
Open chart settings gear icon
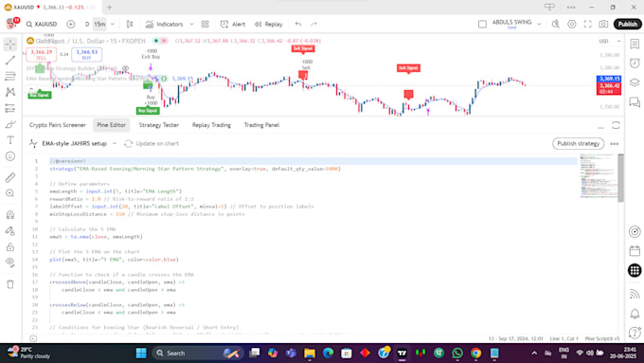(x=572, y=25)
